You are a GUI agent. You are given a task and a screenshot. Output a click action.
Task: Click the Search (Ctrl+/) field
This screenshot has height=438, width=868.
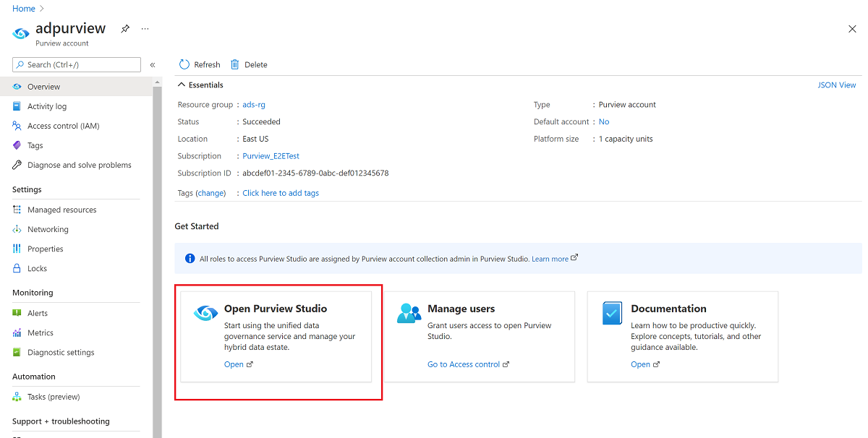(x=77, y=64)
